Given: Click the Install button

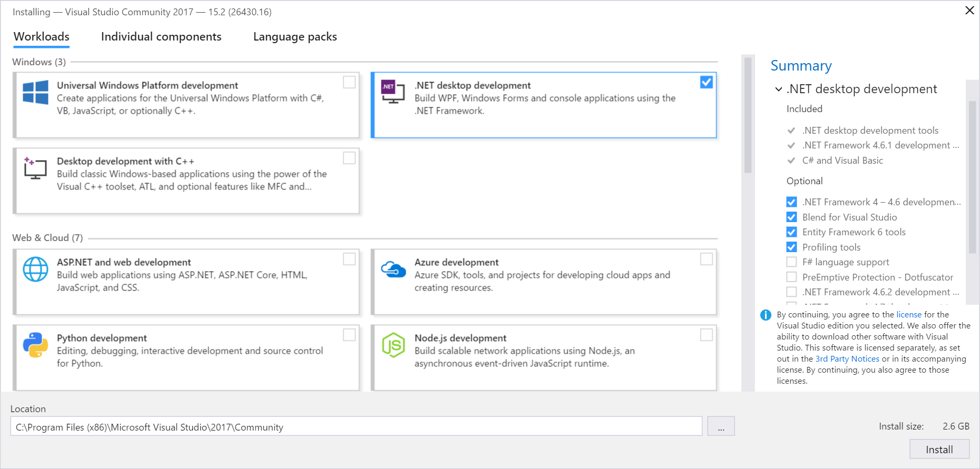Looking at the screenshot, I should click(939, 450).
